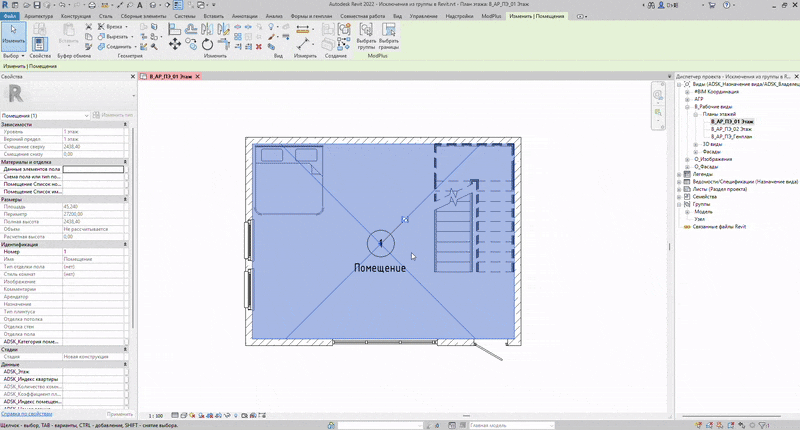Click the Move tool cross-arrows icon
Screen dimensions: 800x430
click(x=175, y=45)
